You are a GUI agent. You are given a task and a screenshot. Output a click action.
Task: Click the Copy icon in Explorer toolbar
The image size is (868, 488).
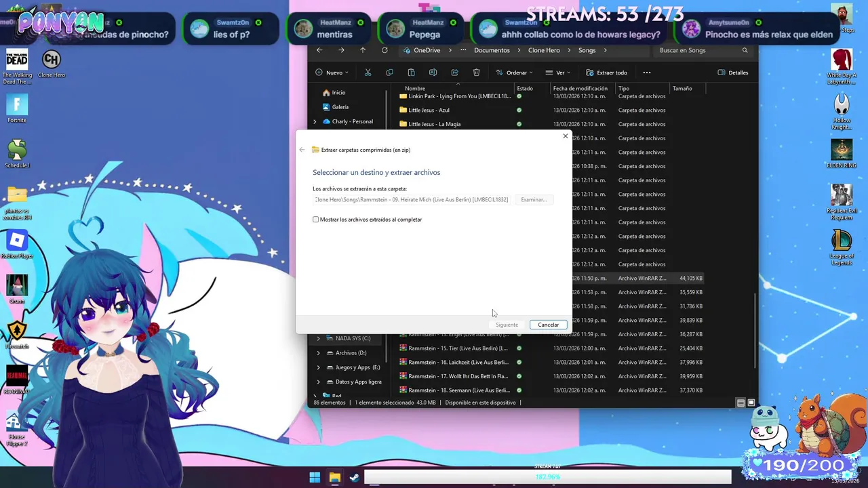pyautogui.click(x=389, y=73)
